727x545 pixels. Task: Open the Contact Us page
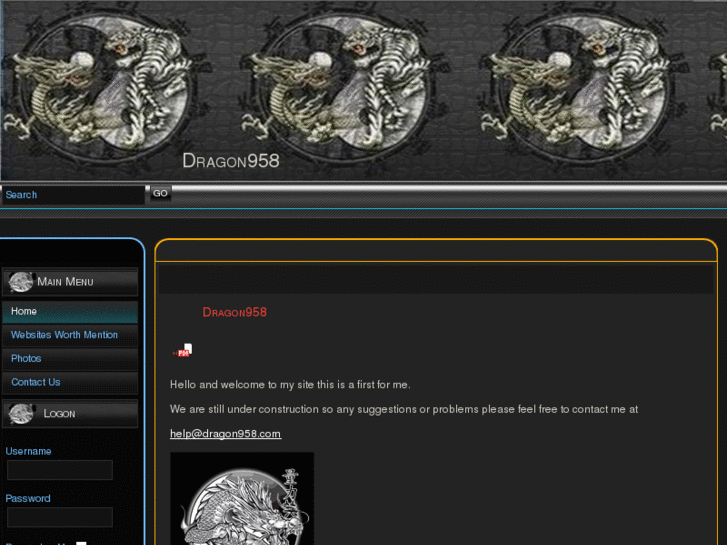(x=35, y=382)
